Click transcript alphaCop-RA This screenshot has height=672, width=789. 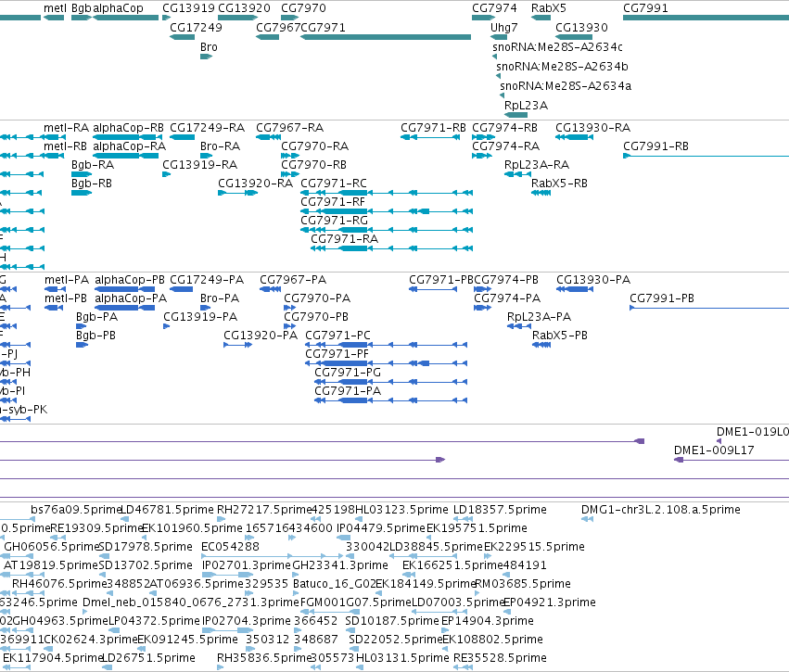pos(126,156)
